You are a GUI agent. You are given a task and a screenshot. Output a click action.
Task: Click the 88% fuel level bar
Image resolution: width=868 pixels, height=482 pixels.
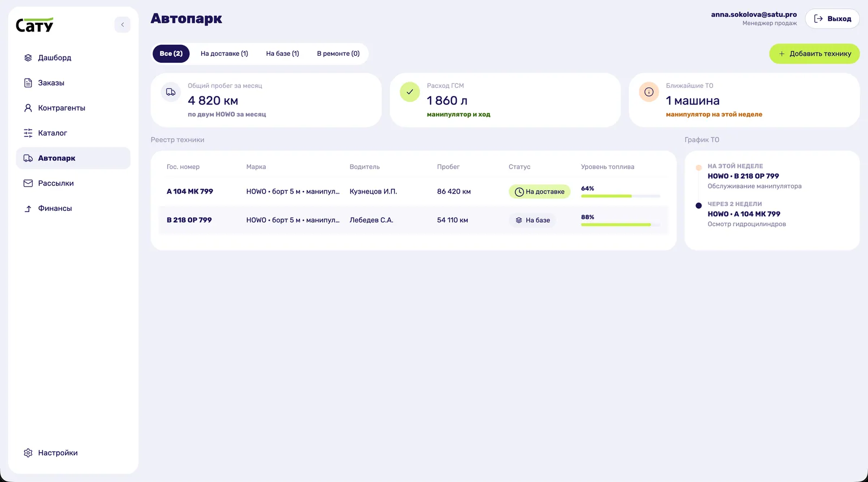coord(621,224)
